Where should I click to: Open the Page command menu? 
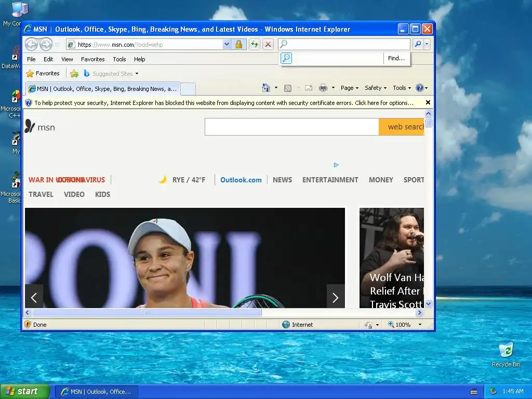350,88
